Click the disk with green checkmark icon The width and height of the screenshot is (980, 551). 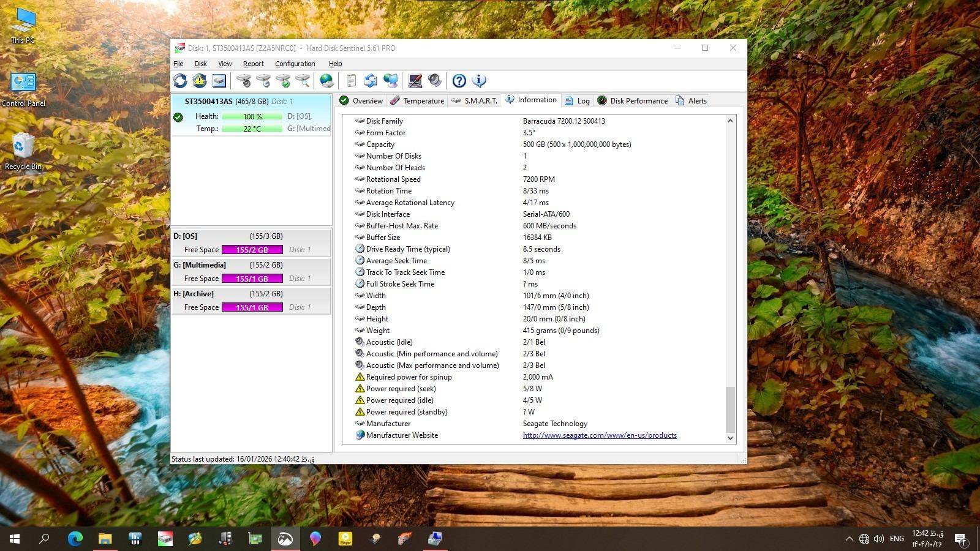point(283,81)
